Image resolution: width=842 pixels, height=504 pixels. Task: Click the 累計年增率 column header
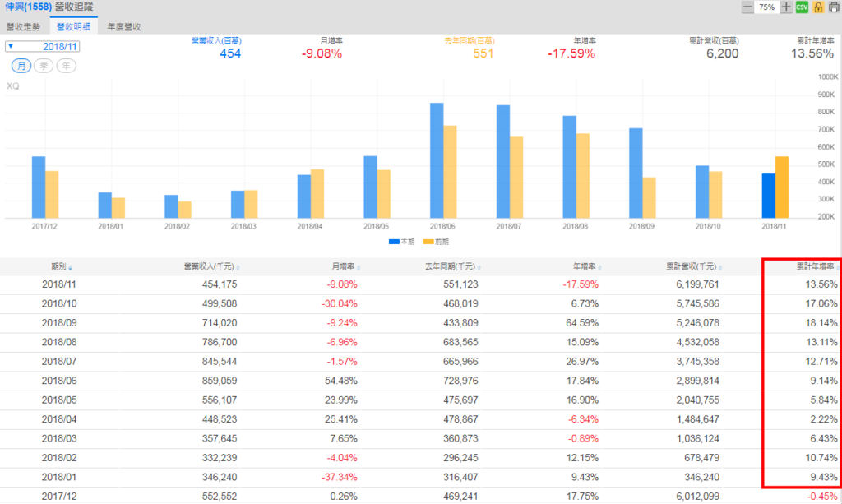pos(815,266)
